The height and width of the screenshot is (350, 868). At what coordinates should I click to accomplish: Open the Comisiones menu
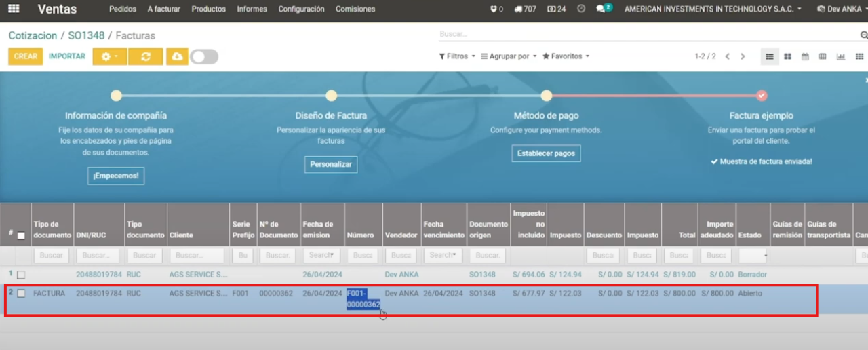pos(355,9)
